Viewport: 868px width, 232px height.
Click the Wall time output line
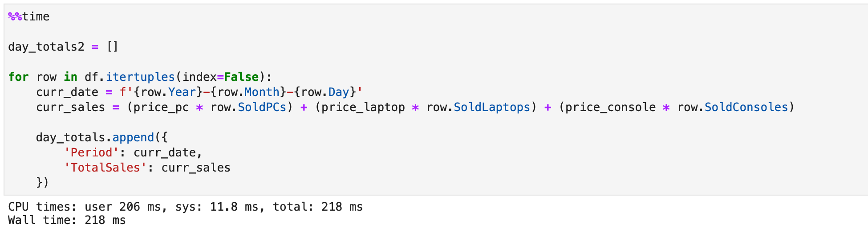click(67, 220)
